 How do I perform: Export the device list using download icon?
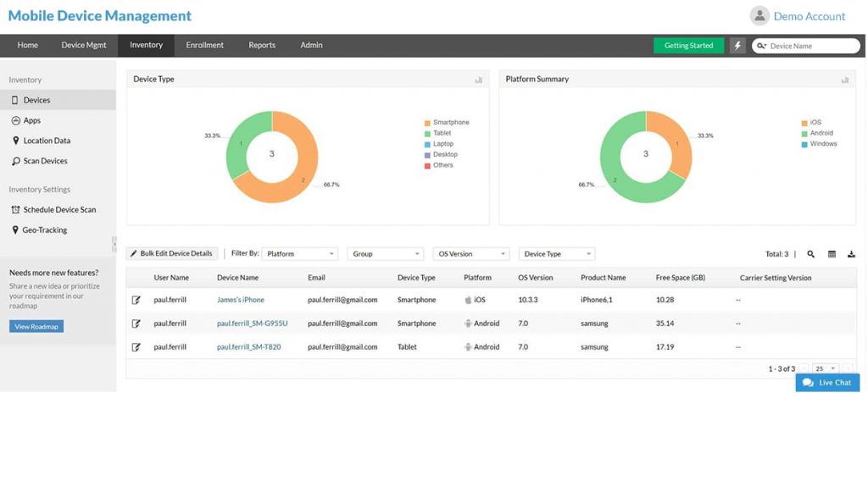851,253
